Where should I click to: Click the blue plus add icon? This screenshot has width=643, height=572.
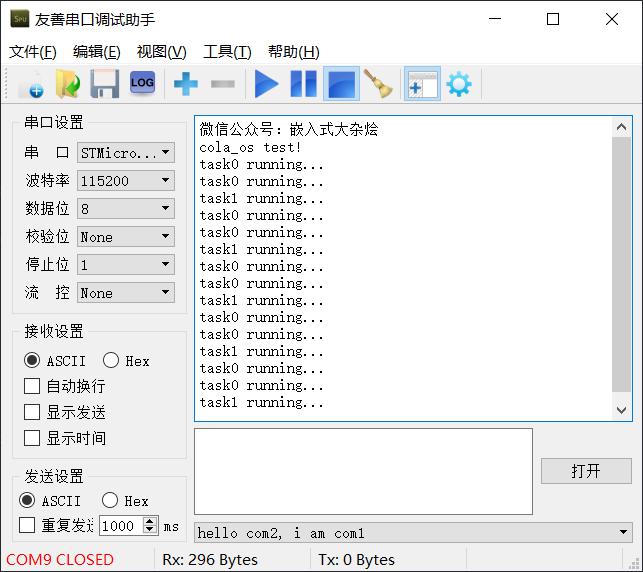click(x=186, y=84)
